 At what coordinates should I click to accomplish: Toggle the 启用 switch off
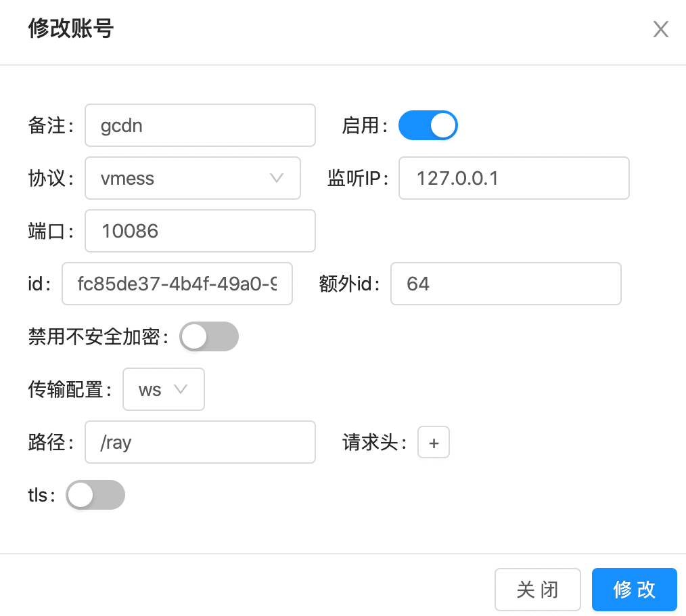428,125
